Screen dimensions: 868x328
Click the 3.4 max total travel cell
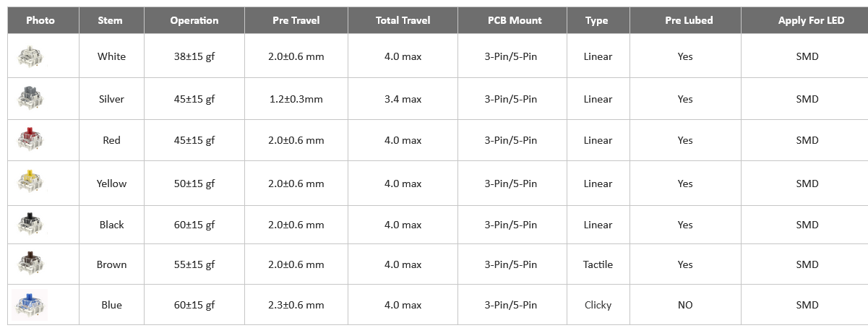point(403,99)
